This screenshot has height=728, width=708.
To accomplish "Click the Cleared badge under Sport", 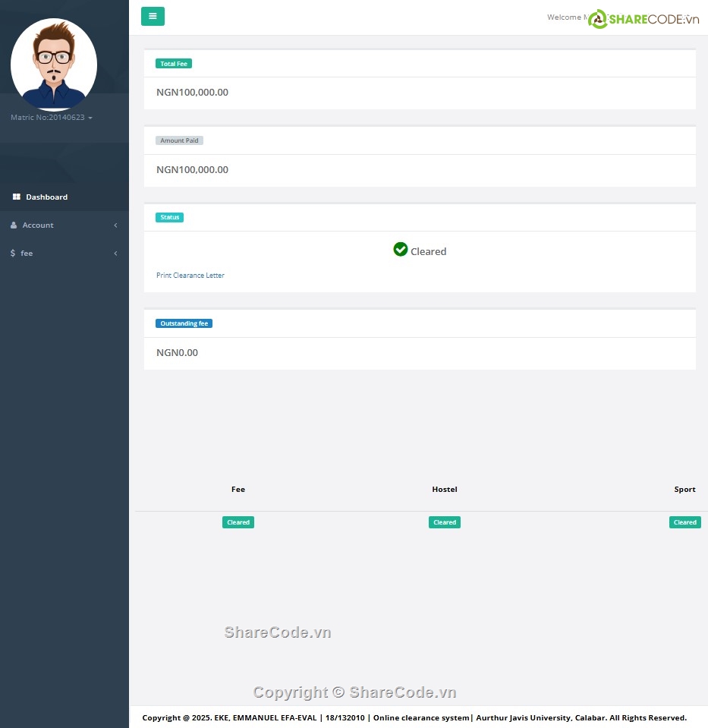I will coord(685,522).
